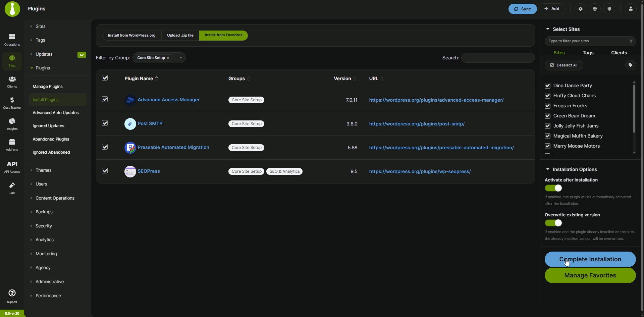Click the Sync button

pyautogui.click(x=522, y=9)
